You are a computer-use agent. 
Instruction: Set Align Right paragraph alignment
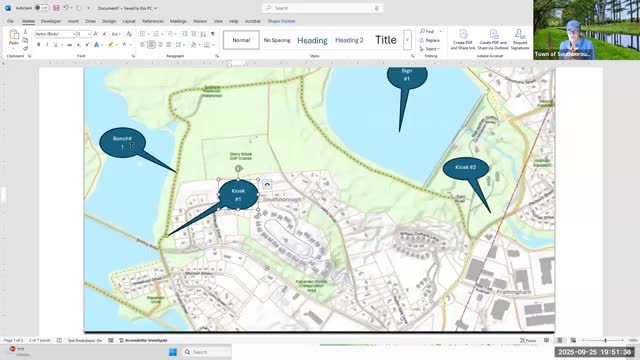(160, 44)
